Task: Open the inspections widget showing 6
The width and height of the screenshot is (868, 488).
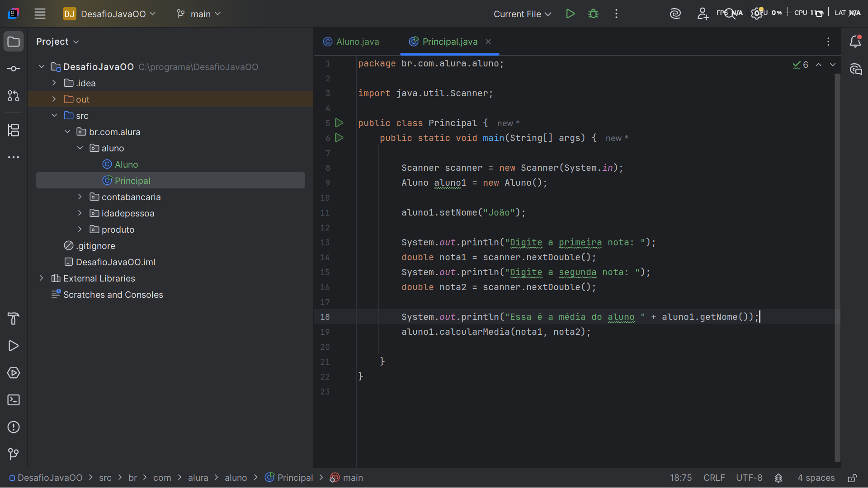Action: [x=800, y=65]
